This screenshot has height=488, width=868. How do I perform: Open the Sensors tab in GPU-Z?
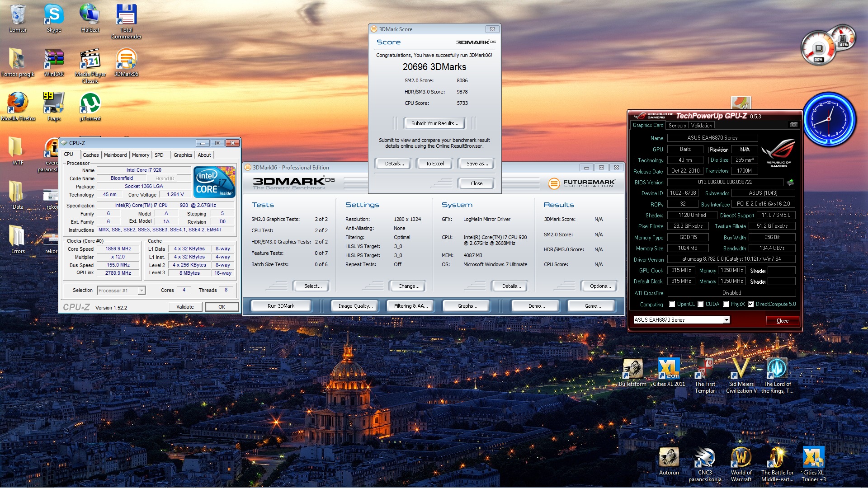coord(677,126)
